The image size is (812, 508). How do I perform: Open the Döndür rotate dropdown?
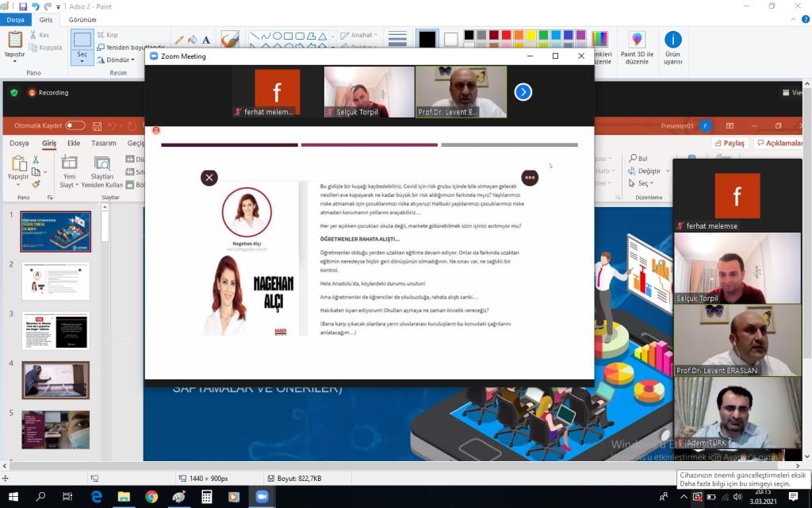pos(119,60)
